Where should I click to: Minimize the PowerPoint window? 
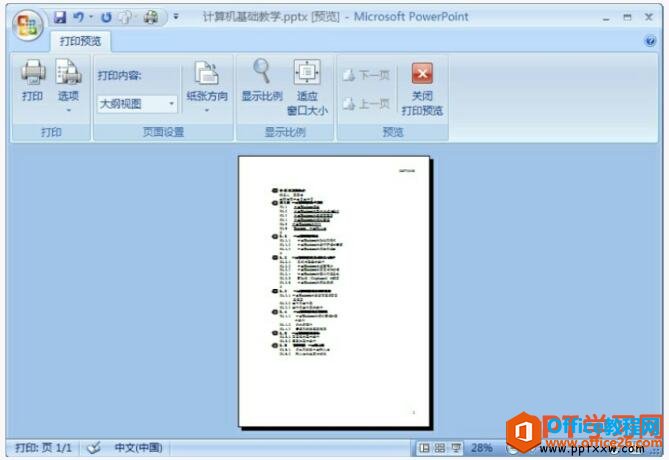pyautogui.click(x=606, y=17)
